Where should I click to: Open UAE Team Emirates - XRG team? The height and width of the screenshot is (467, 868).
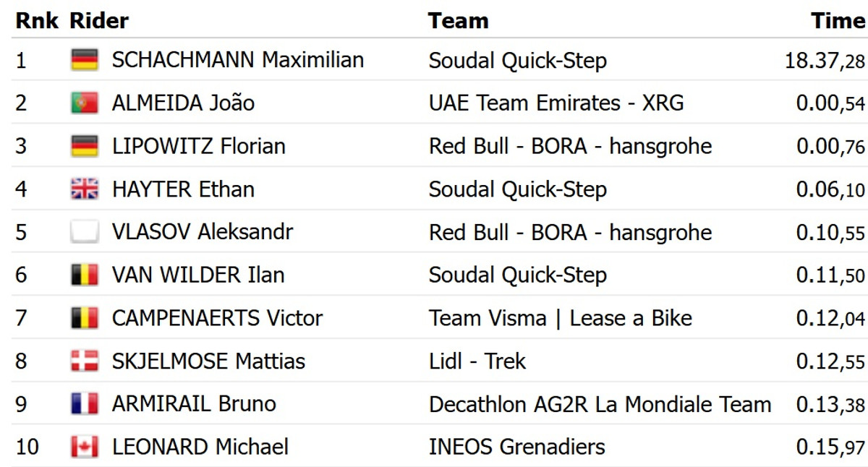(556, 103)
